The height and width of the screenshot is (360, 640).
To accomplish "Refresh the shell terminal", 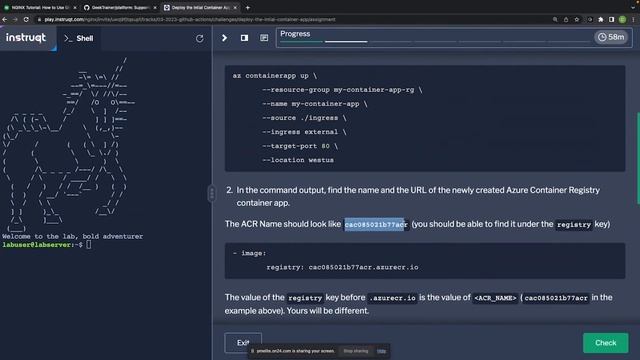I will click(x=200, y=38).
